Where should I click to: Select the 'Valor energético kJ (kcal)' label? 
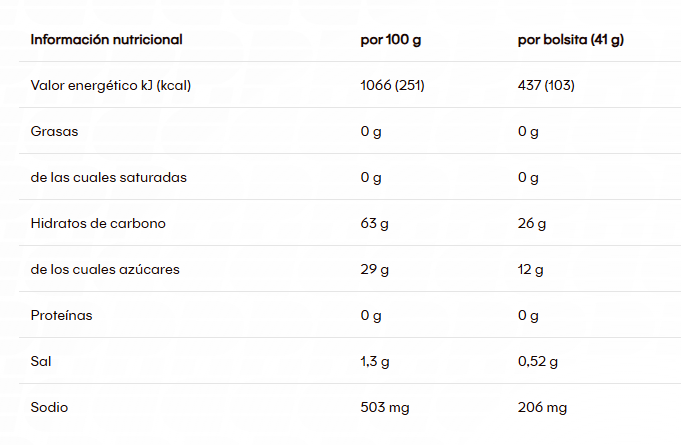point(111,85)
